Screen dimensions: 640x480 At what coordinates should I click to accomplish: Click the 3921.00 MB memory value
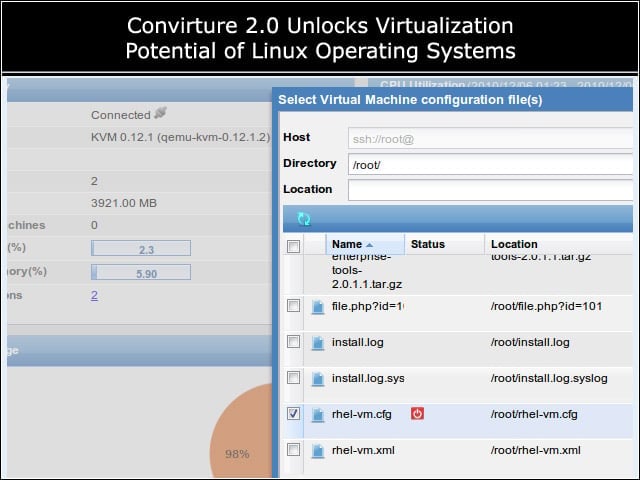124,203
